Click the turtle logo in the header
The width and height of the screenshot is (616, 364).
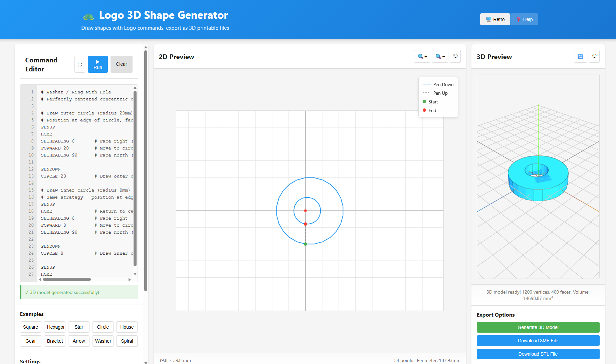pyautogui.click(x=88, y=15)
